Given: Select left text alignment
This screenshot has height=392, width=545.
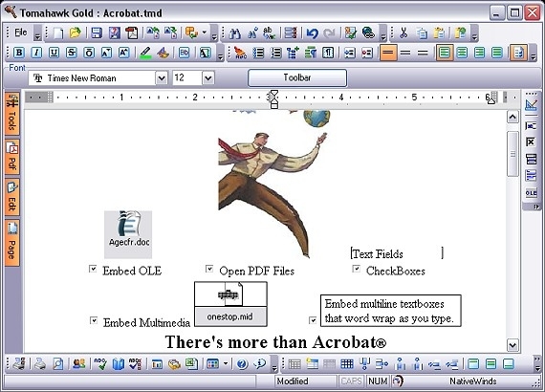Looking at the screenshot, I should click(x=445, y=53).
